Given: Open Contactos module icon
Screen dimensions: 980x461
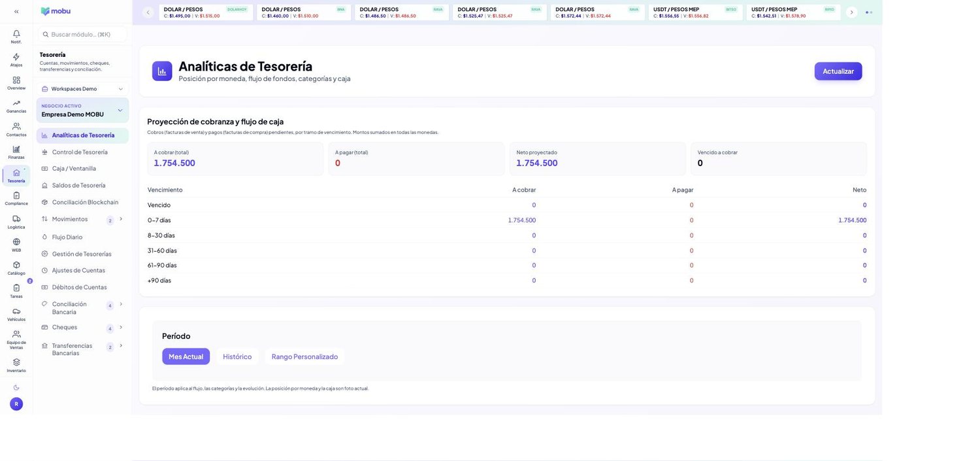Looking at the screenshot, I should click(x=16, y=126).
